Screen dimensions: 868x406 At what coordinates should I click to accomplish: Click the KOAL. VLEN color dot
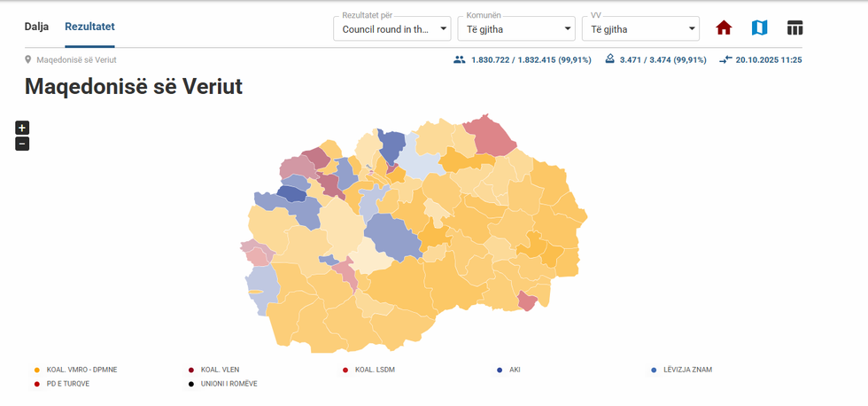coord(190,370)
